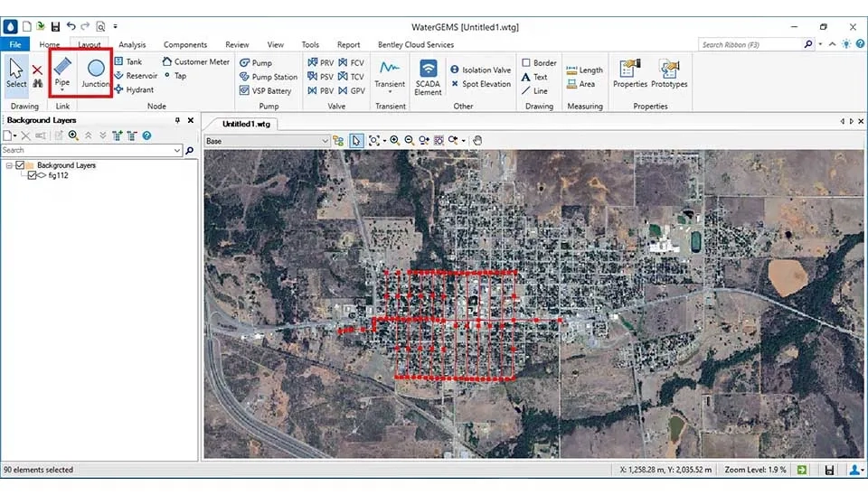This screenshot has height=495, width=868.
Task: Select the Pump element tool
Action: tap(256, 62)
